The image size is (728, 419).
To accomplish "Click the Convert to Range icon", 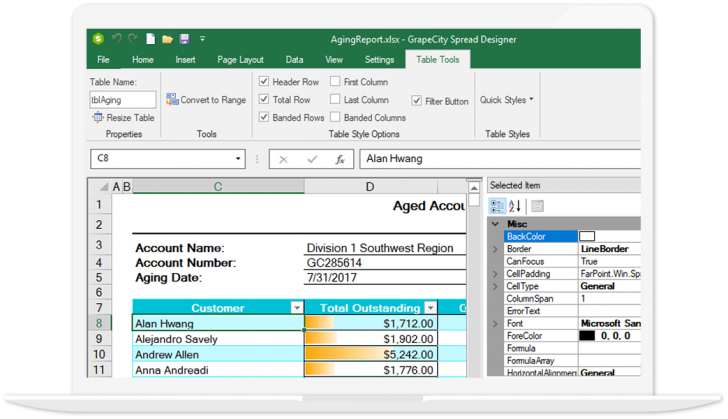I will coord(172,99).
